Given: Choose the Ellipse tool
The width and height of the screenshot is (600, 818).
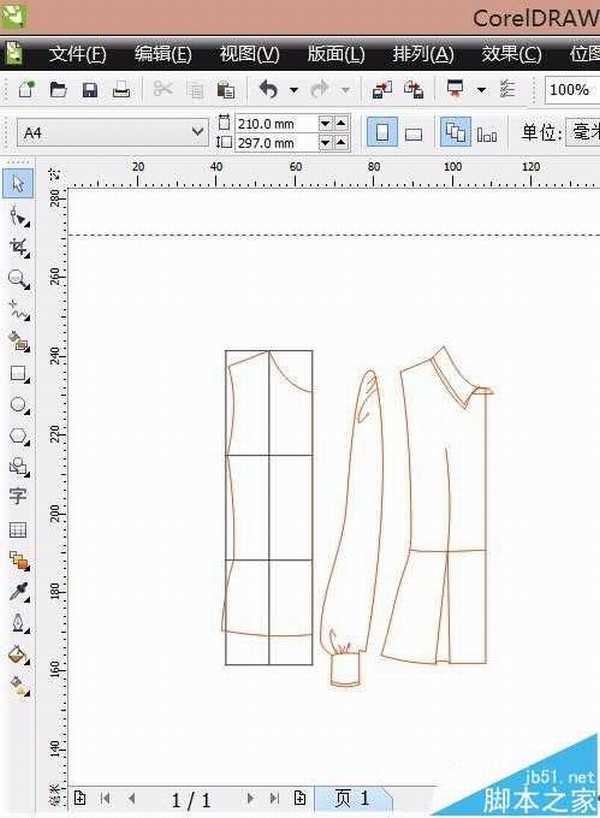Looking at the screenshot, I should (18, 405).
